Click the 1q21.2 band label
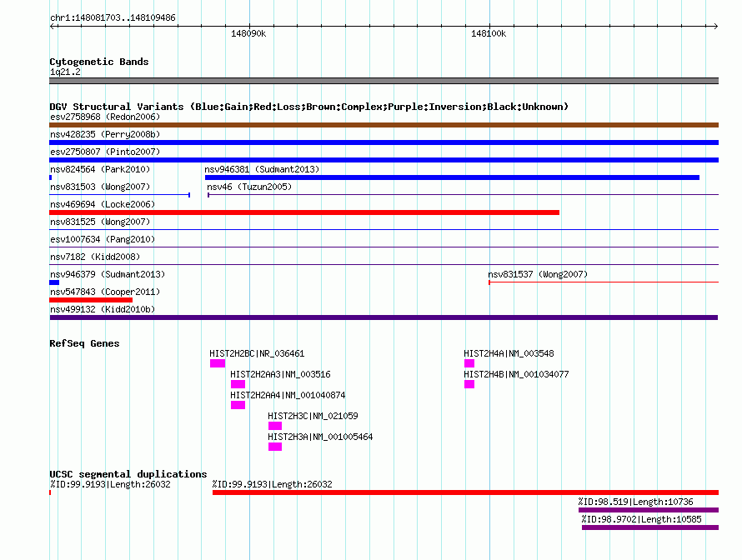This screenshot has height=560, width=742. (x=65, y=72)
